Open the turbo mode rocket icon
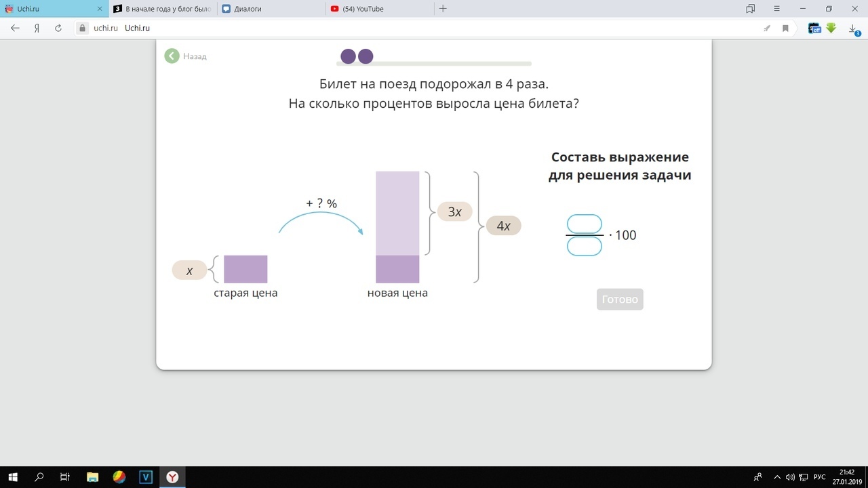Screen dimensions: 868x488 click(x=767, y=28)
